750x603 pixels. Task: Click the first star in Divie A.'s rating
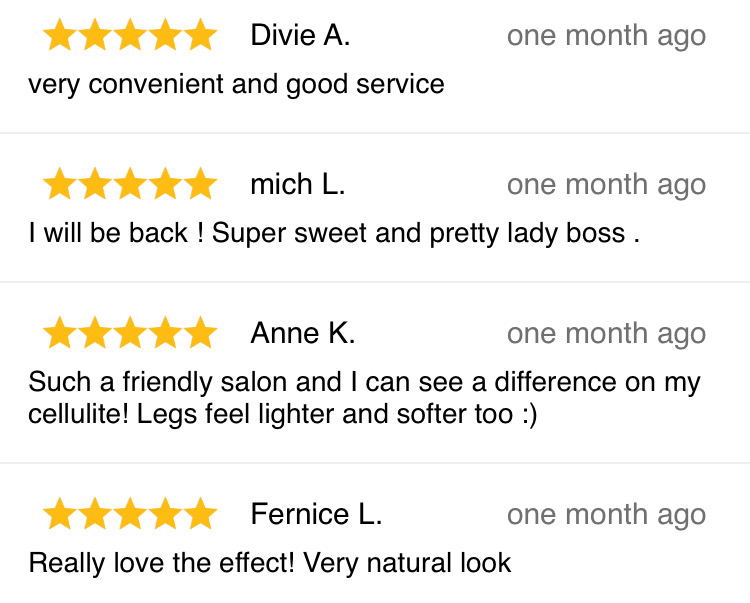[60, 35]
